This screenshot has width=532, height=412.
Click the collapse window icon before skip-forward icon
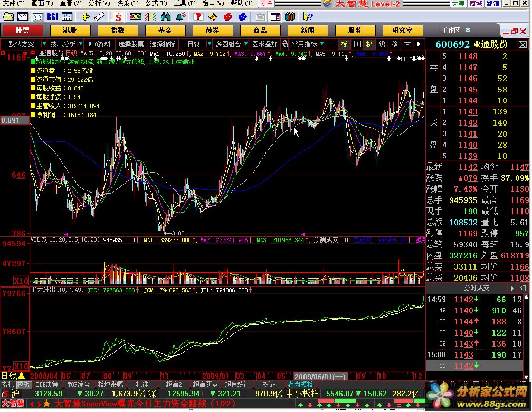tap(407, 44)
